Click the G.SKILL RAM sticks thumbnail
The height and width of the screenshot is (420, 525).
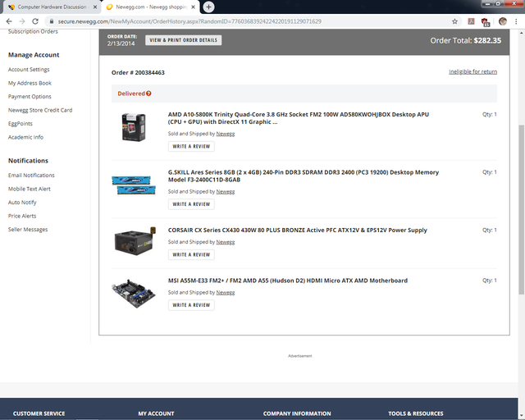(134, 185)
